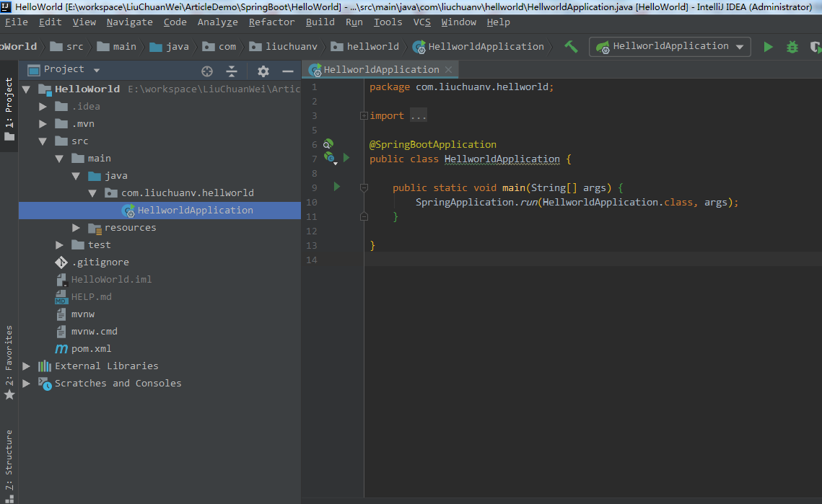This screenshot has width=822, height=504.
Task: Select pom.xml in the project tree
Action: pos(91,349)
